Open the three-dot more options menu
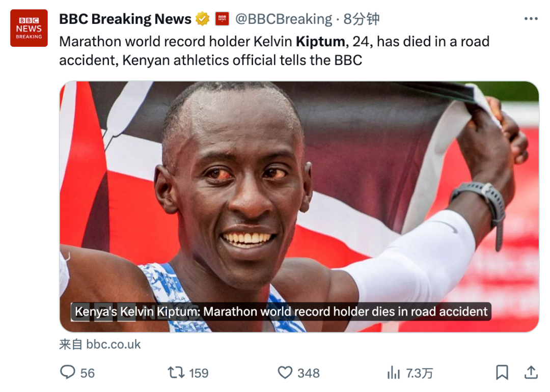 click(x=531, y=19)
